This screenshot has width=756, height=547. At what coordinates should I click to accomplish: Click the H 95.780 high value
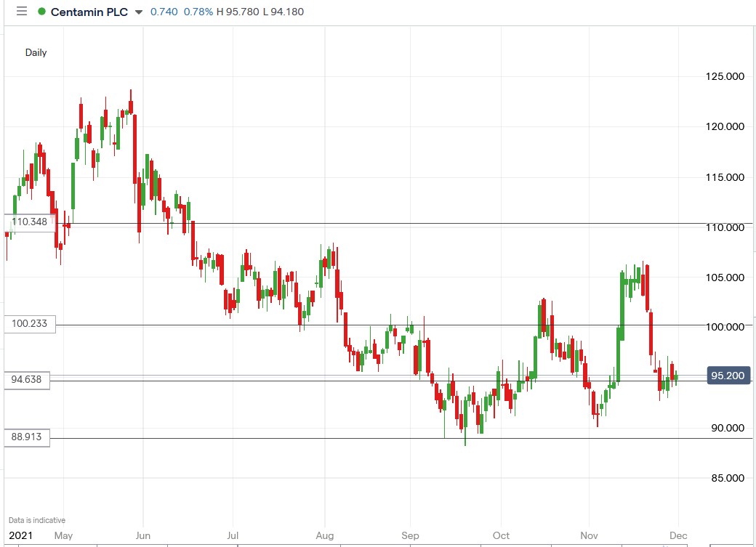click(x=238, y=12)
